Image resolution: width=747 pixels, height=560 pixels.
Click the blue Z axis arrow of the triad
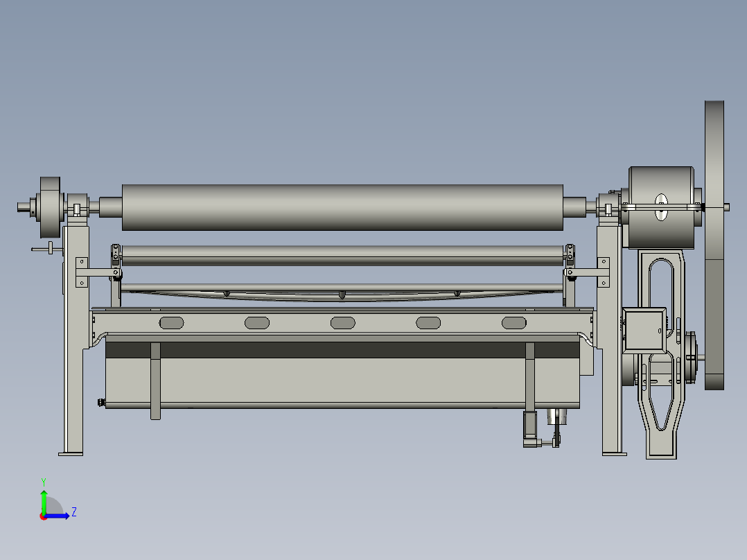pos(58,516)
